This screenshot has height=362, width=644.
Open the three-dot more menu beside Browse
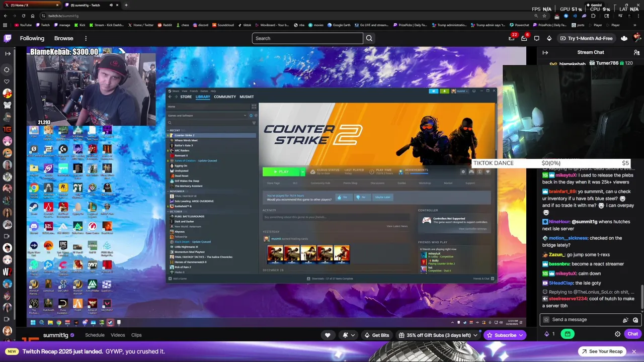coord(86,38)
